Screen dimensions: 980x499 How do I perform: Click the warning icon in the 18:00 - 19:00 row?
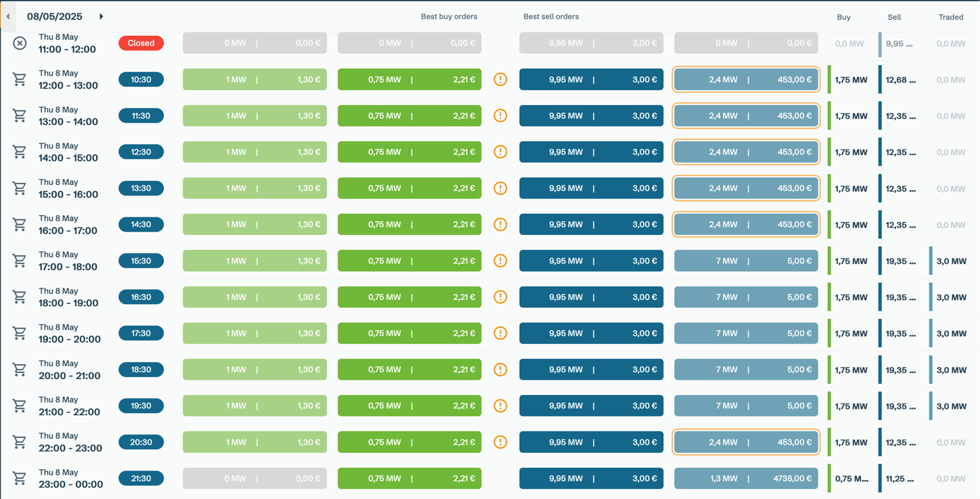click(x=500, y=297)
